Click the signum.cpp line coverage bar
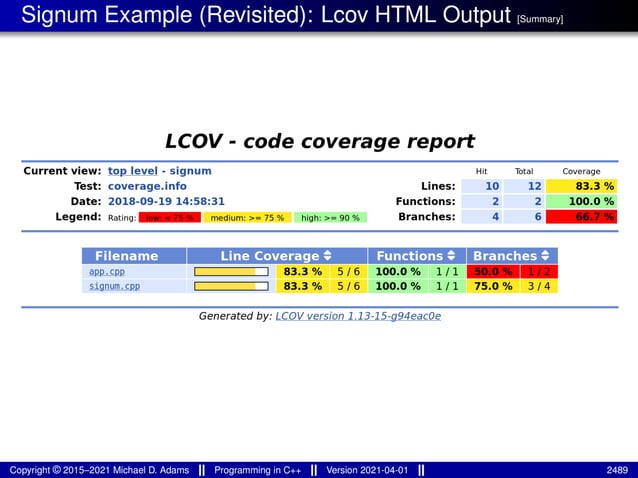 231,286
